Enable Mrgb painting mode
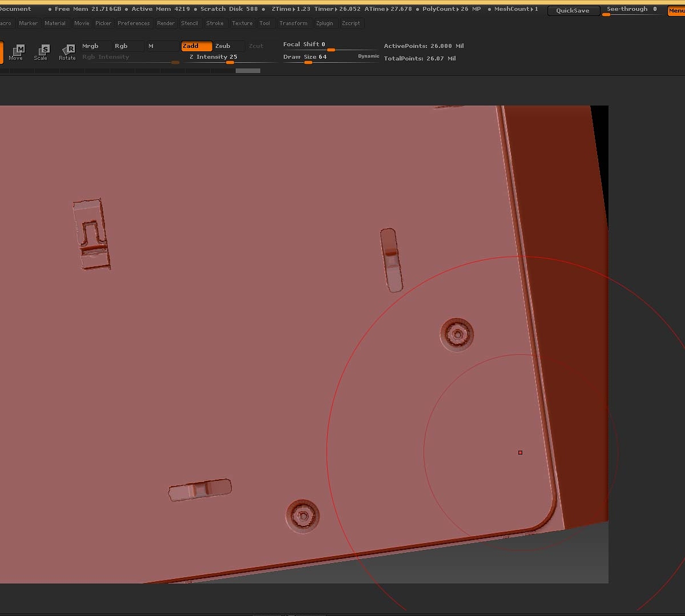The image size is (685, 616). click(x=95, y=46)
